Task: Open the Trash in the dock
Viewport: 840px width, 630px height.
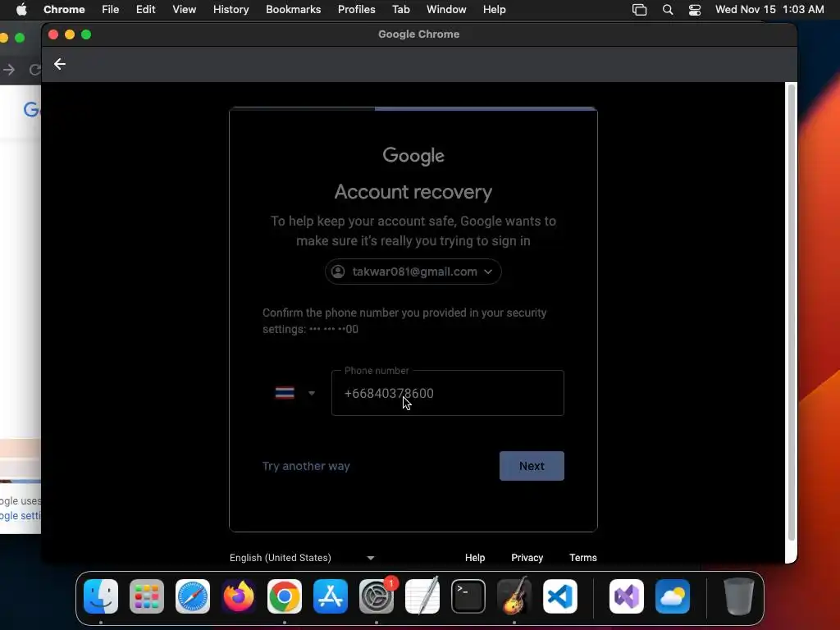Action: pos(739,596)
